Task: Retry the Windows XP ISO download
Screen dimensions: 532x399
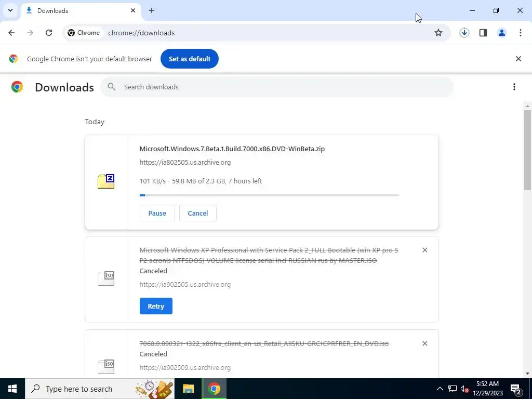Action: pyautogui.click(x=156, y=306)
